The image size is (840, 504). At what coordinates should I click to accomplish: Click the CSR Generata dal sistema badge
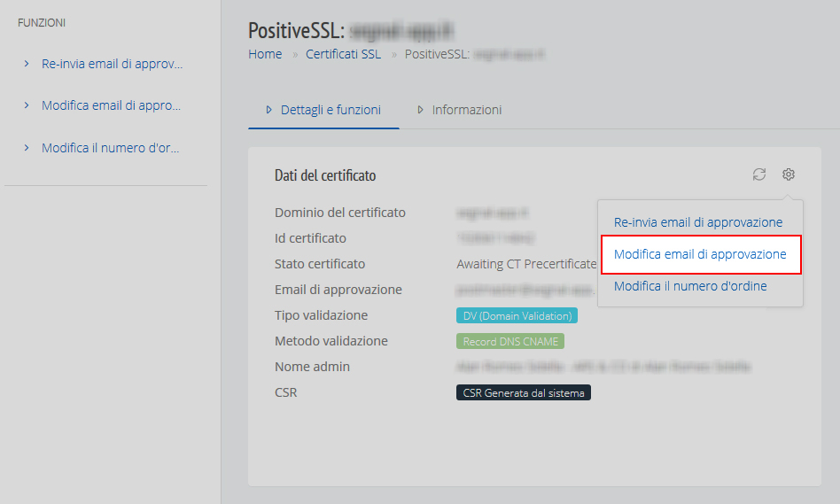[x=524, y=392]
